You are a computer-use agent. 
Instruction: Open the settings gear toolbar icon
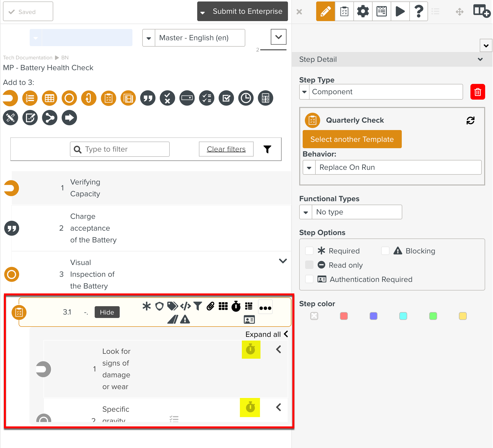363,11
